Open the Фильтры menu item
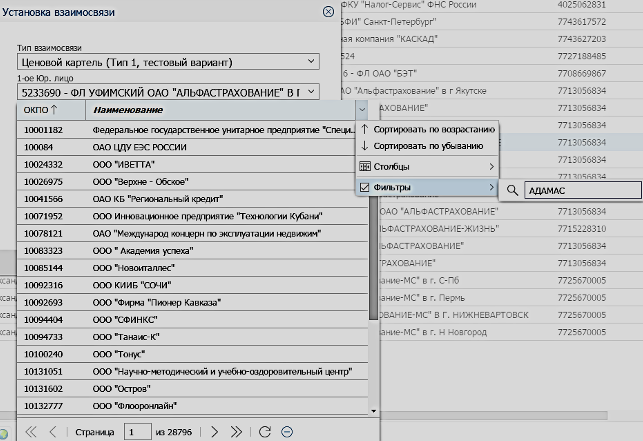643x441 pixels. (x=428, y=187)
